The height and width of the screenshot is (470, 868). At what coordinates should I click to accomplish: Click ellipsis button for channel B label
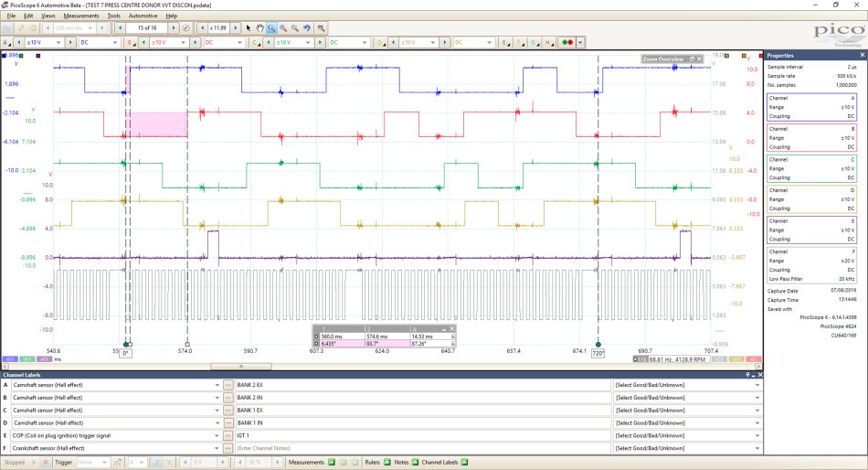(228, 398)
